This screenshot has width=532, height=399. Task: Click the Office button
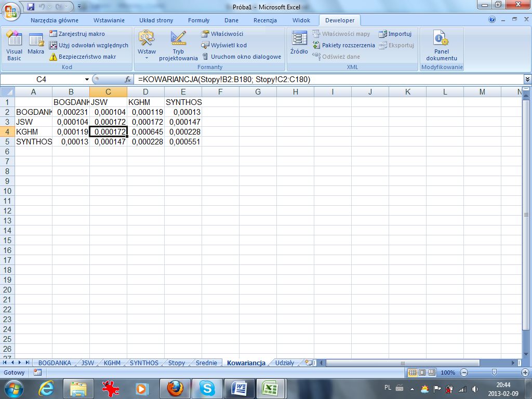click(x=11, y=10)
